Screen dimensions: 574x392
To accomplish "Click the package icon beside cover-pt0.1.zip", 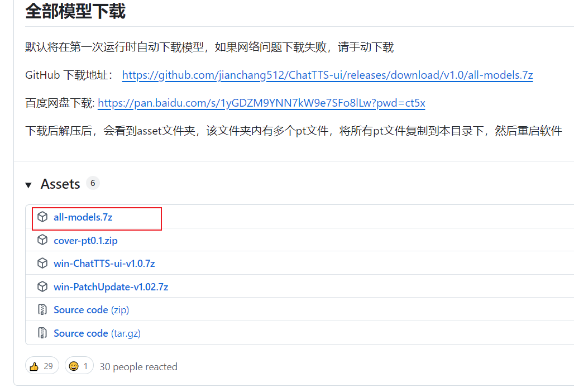I will pyautogui.click(x=42, y=240).
